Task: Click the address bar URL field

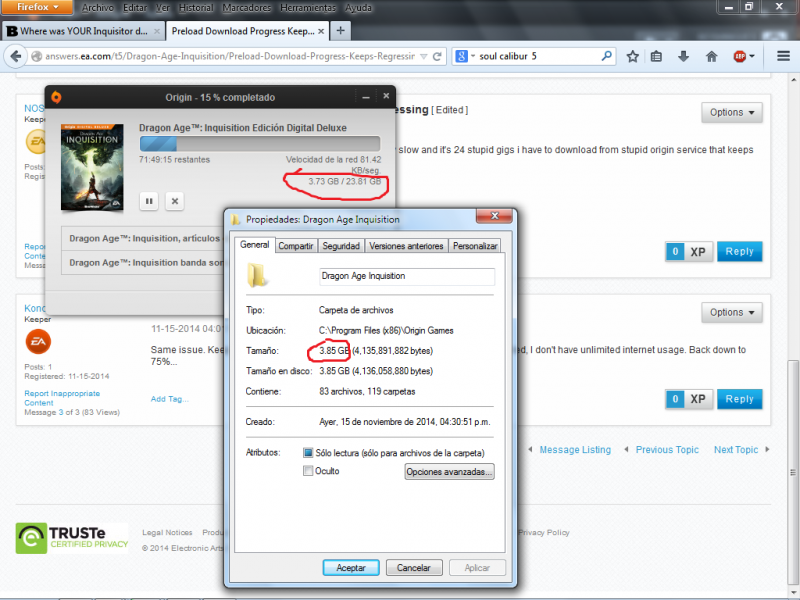Action: [230, 56]
